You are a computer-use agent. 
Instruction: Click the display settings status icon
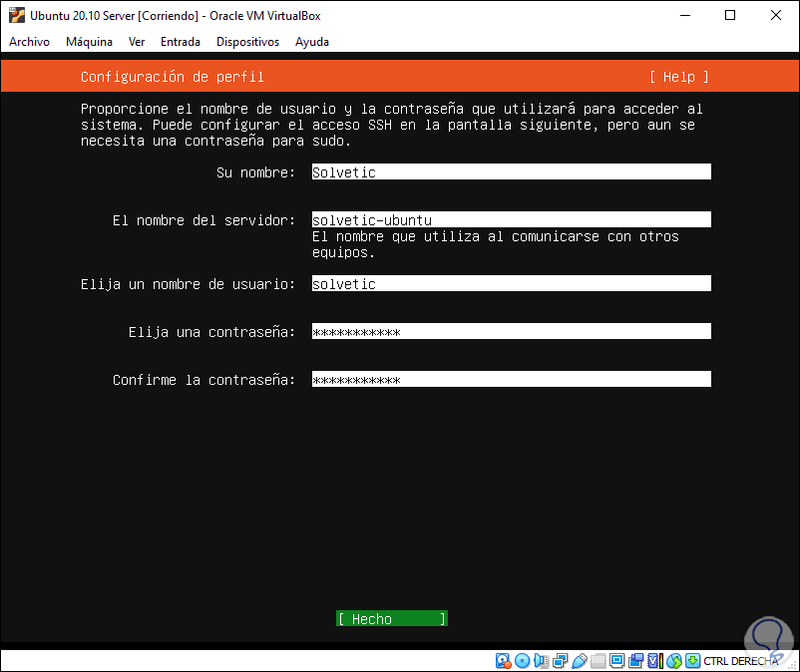click(x=616, y=661)
